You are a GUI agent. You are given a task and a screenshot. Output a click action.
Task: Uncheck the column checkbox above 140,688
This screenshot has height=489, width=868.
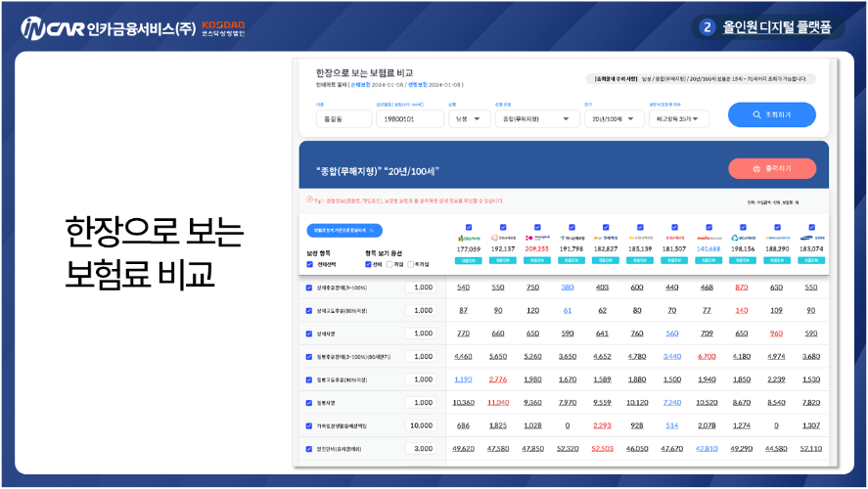point(709,227)
